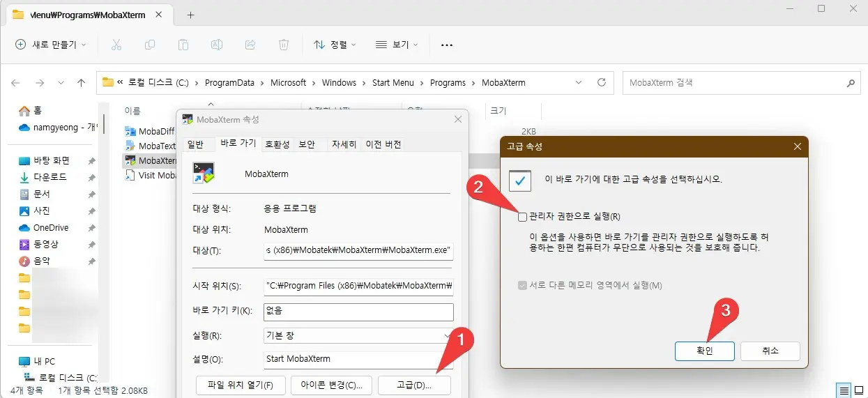
Task: Open 홈 in the navigation pane
Action: click(31, 110)
